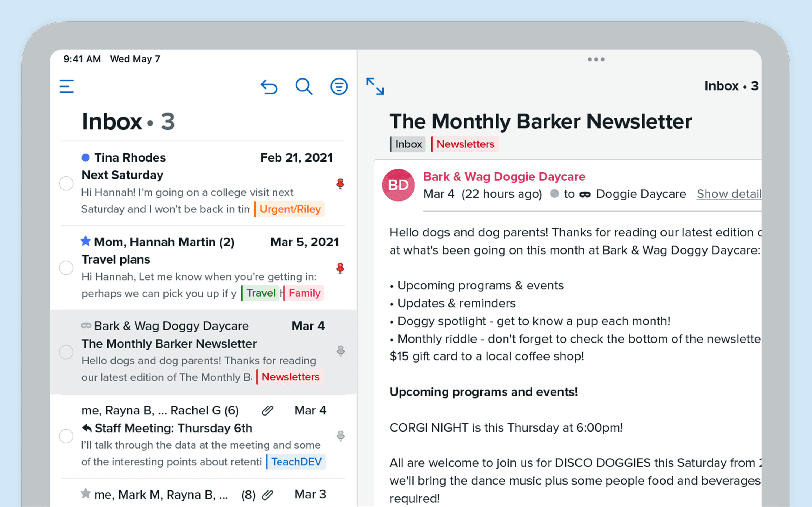Image resolution: width=812 pixels, height=507 pixels.
Task: Open search with magnifying glass icon
Action: (304, 87)
